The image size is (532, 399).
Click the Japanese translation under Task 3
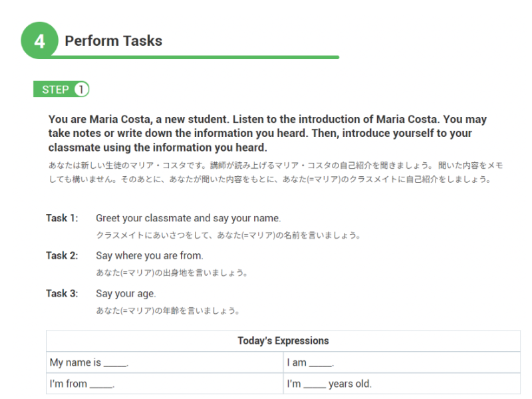pos(168,311)
